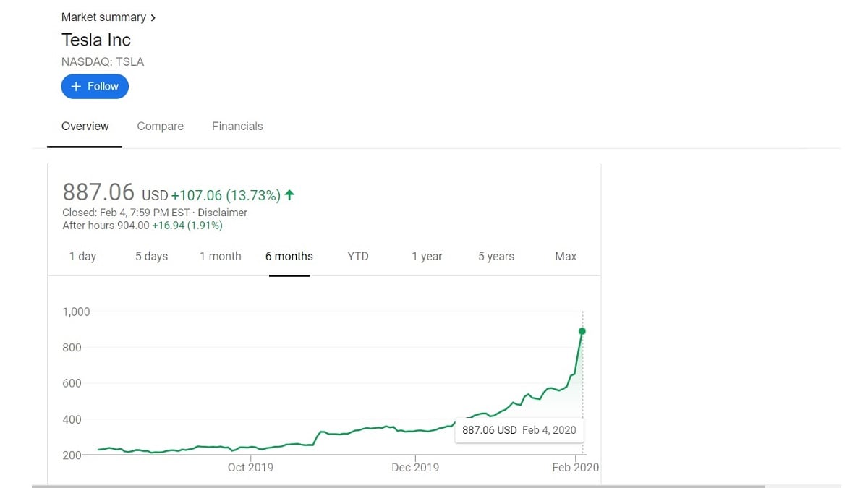Display the Max time range
Screen dimensions: 868x488
[x=565, y=257]
